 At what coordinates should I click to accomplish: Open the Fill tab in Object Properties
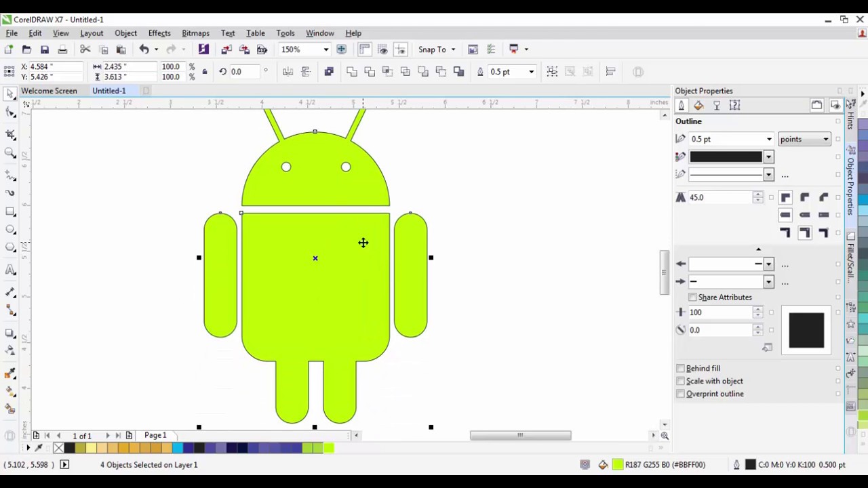[698, 106]
